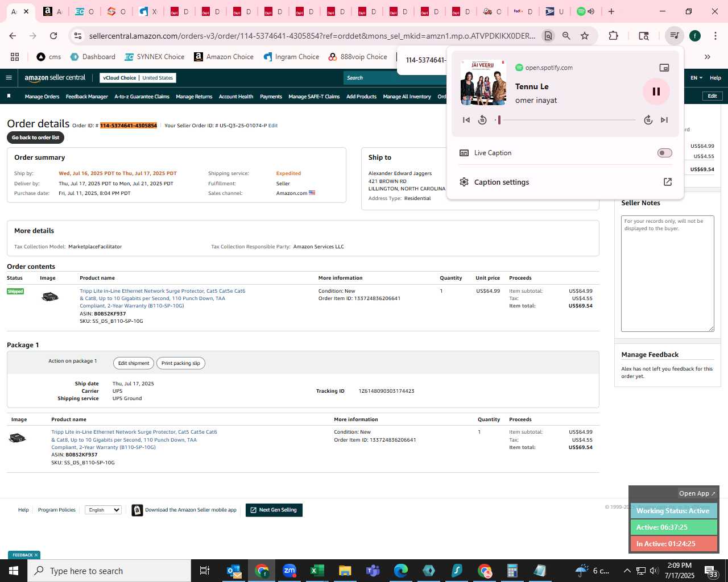Open the vCloud Choice United States marketplace switcher

pos(138,78)
